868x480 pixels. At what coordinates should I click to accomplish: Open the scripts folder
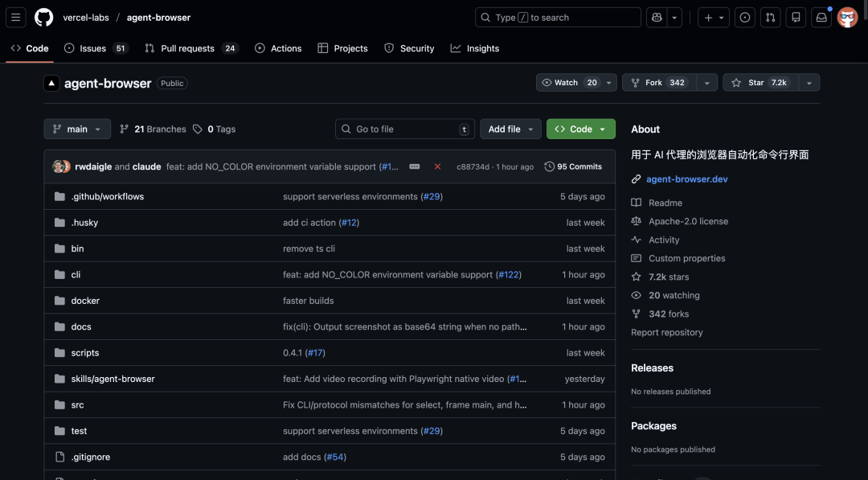(85, 353)
